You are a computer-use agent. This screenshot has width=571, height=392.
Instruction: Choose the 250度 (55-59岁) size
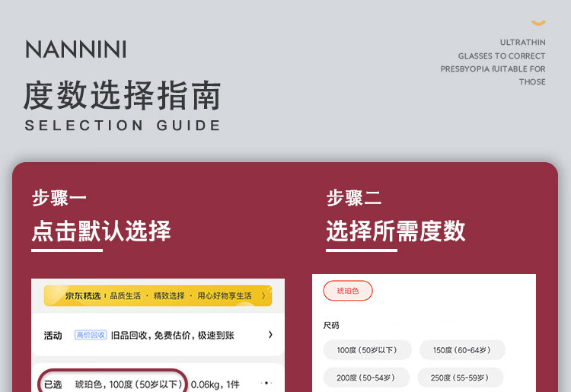click(x=461, y=378)
